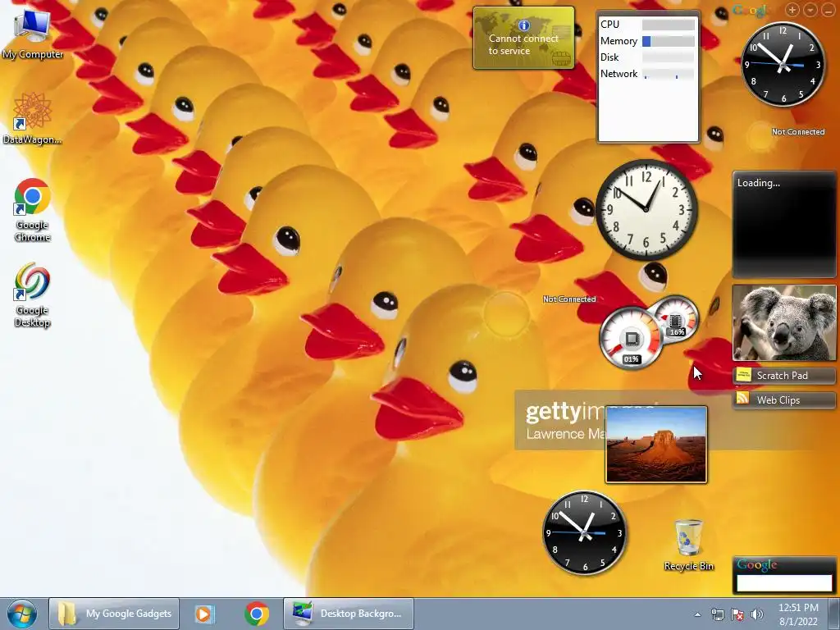Add gadgets with the sidebar plus button

[x=792, y=10]
